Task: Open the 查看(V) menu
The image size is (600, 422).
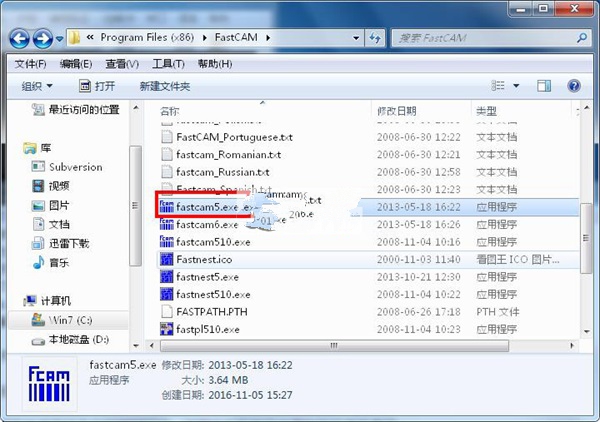Action: (x=122, y=64)
